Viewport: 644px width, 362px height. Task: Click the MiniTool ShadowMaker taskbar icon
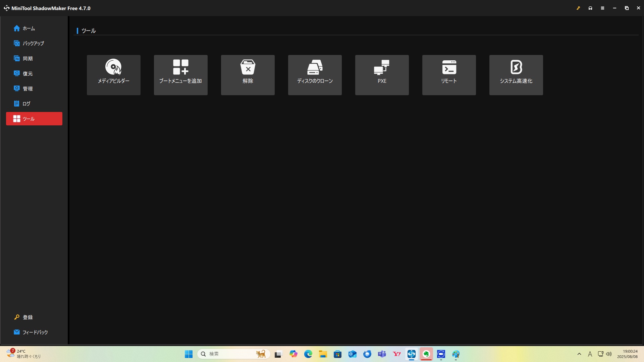pos(412,354)
